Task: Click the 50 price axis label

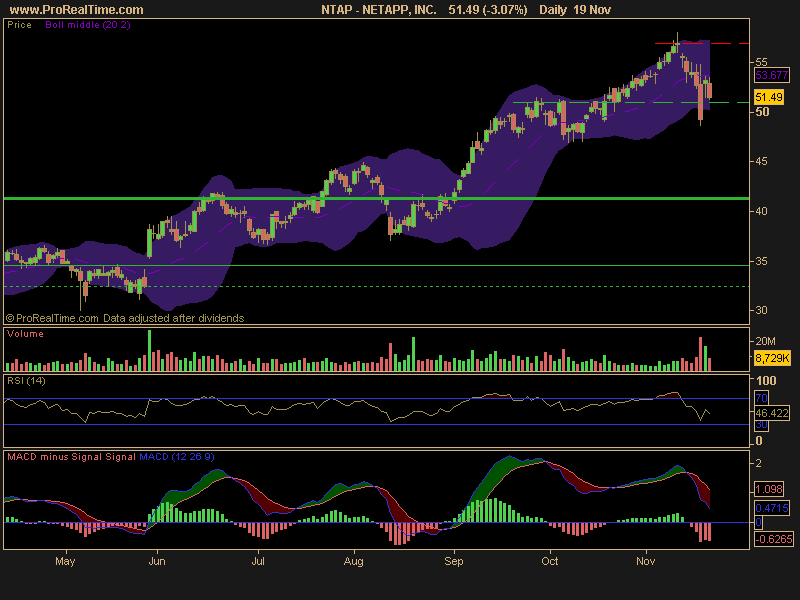Action: (762, 112)
